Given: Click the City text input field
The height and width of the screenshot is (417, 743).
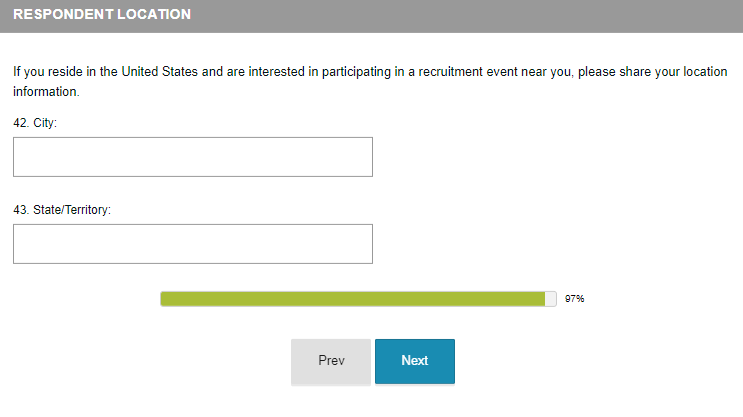Looking at the screenshot, I should [x=192, y=157].
